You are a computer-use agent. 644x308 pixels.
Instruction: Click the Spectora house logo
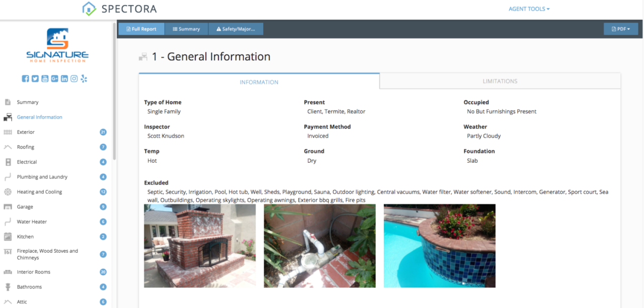(89, 9)
